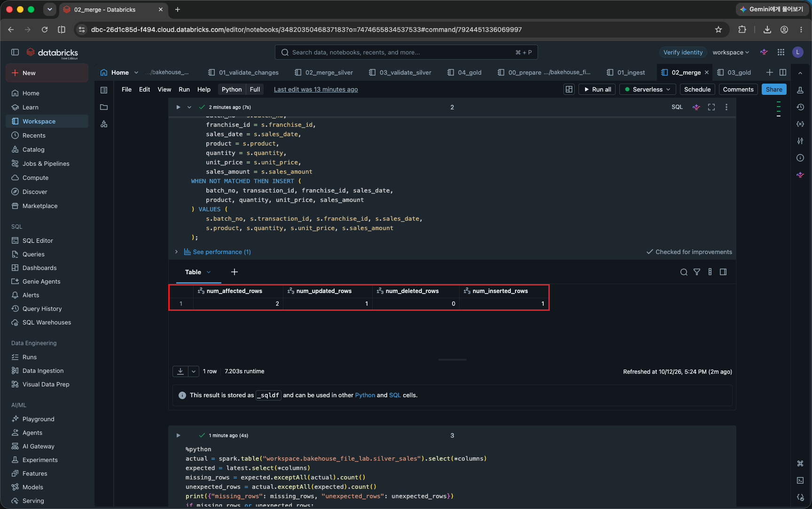
Task: Open the columns selector icon in table toolbar
Action: pyautogui.click(x=710, y=272)
